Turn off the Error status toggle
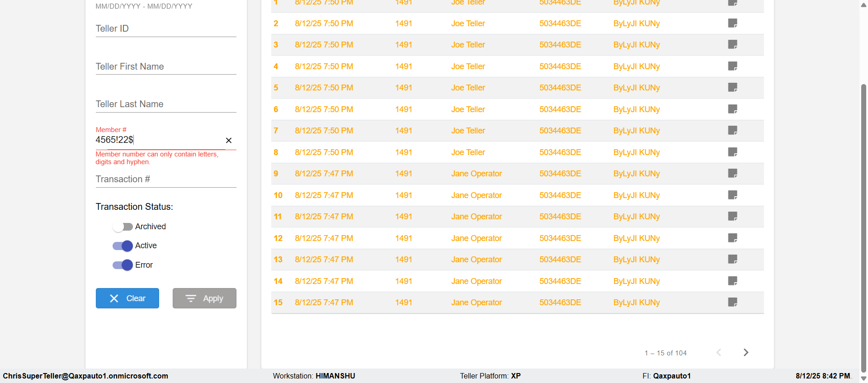The height and width of the screenshot is (383, 868). 123,265
